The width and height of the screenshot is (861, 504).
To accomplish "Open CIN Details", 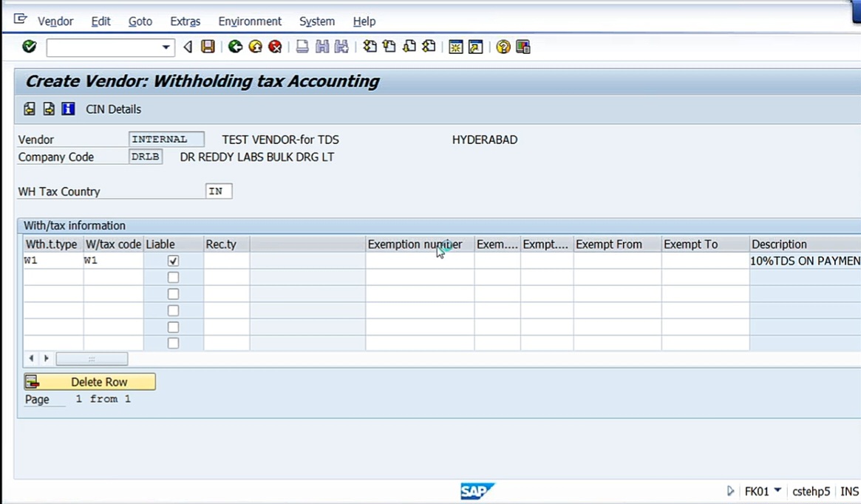I will [113, 109].
